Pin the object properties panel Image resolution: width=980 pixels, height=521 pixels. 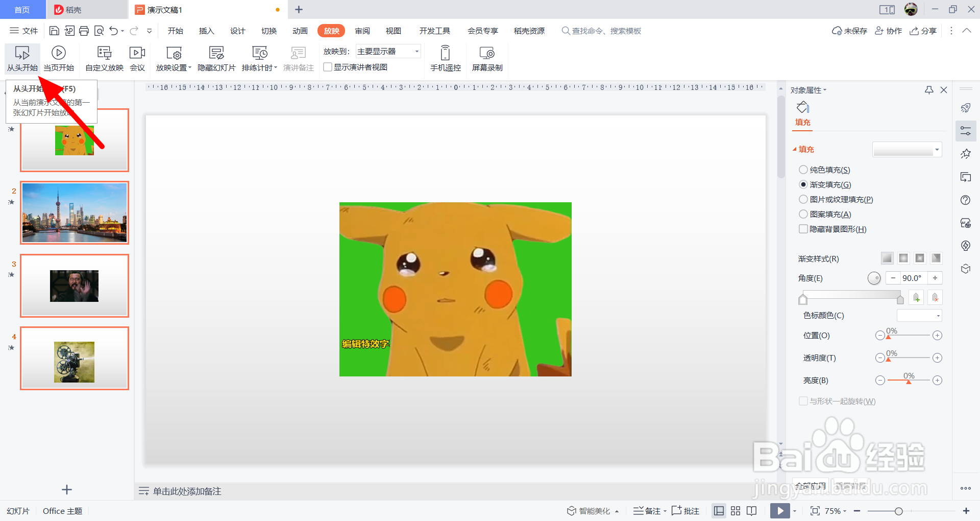[x=929, y=90]
